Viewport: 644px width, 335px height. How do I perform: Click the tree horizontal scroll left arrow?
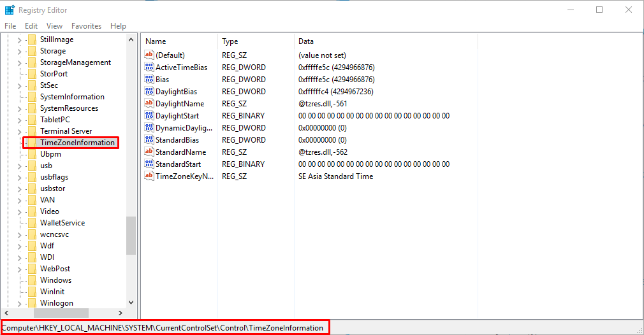click(6, 313)
